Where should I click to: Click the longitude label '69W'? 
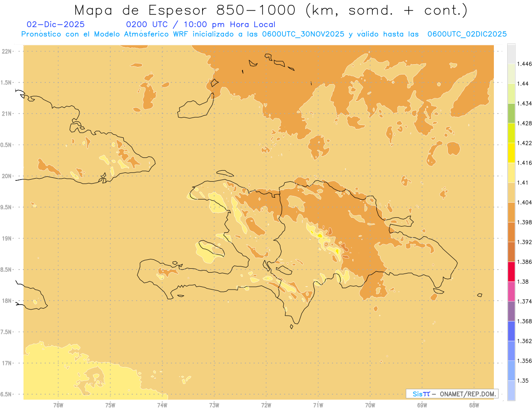coord(422,405)
